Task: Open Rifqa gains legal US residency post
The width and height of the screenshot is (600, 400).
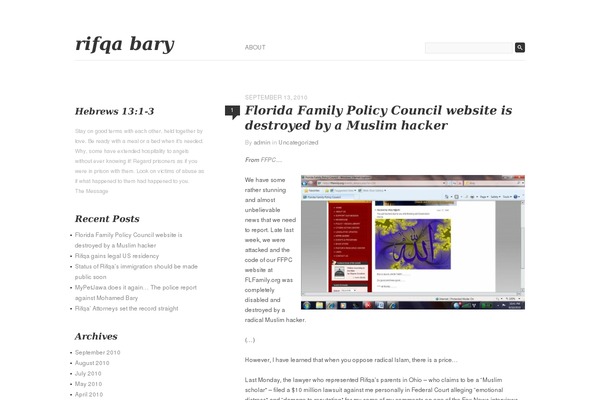Action: click(117, 256)
